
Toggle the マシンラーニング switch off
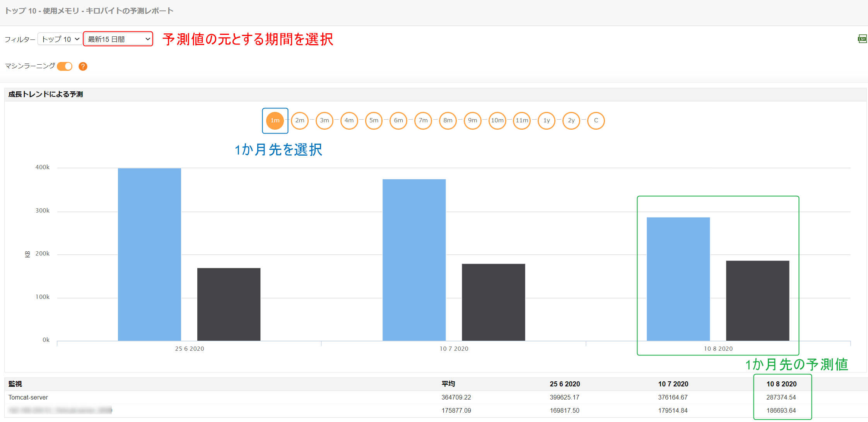point(65,67)
